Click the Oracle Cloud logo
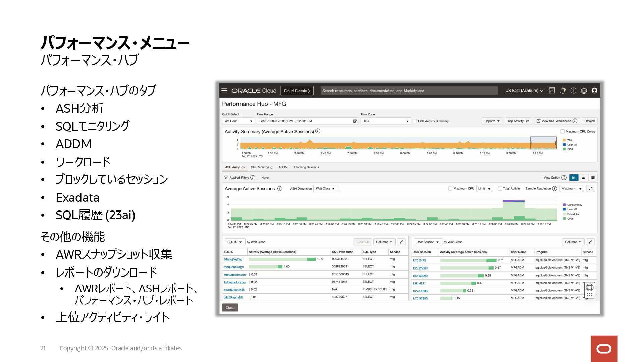The image size is (644, 362). pos(254,90)
